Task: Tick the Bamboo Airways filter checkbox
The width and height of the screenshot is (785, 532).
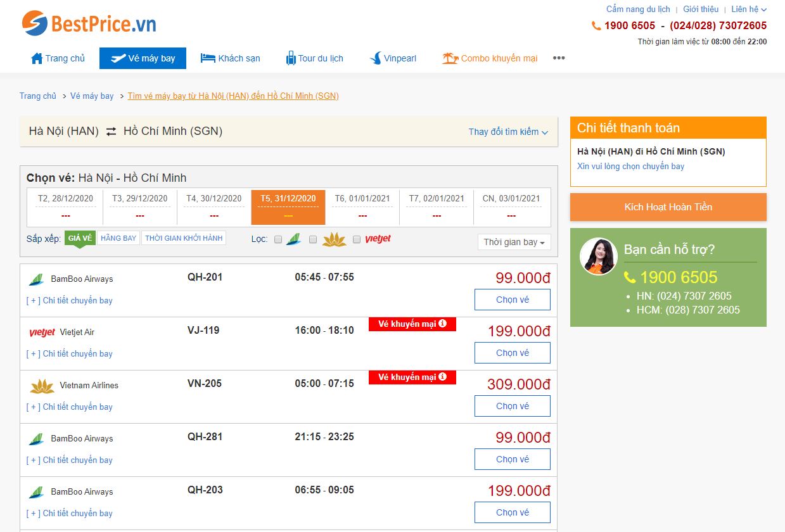Action: coord(278,239)
